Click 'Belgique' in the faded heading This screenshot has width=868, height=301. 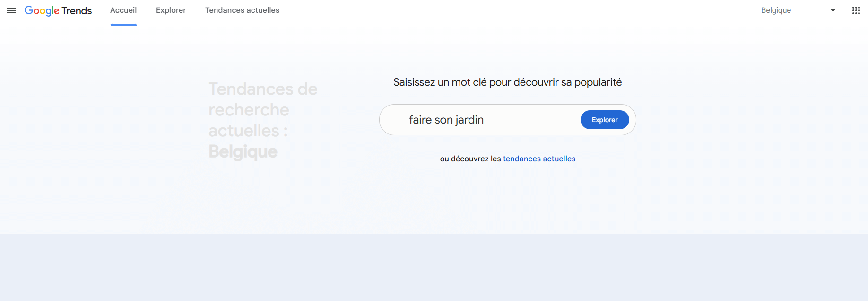tap(243, 152)
